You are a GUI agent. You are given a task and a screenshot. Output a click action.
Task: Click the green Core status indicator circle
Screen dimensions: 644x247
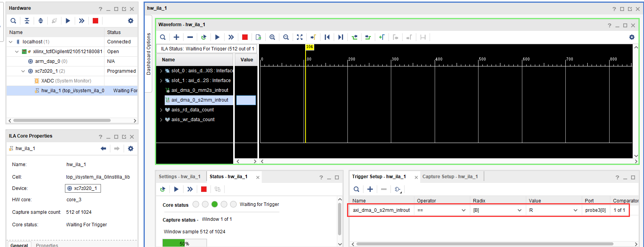[214, 204]
